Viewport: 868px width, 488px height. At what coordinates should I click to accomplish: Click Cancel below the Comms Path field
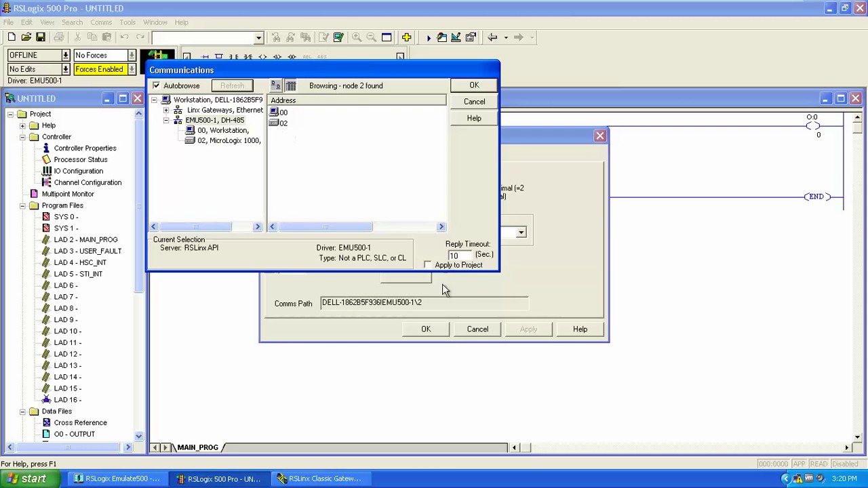(x=477, y=329)
